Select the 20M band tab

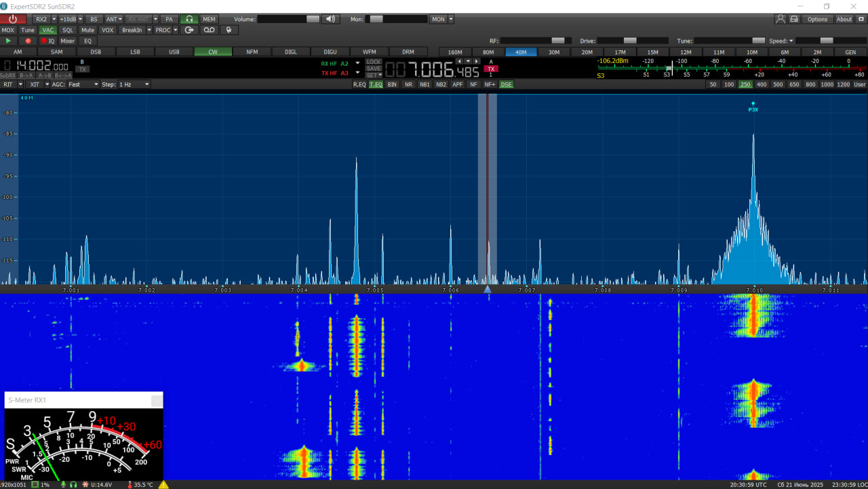587,52
